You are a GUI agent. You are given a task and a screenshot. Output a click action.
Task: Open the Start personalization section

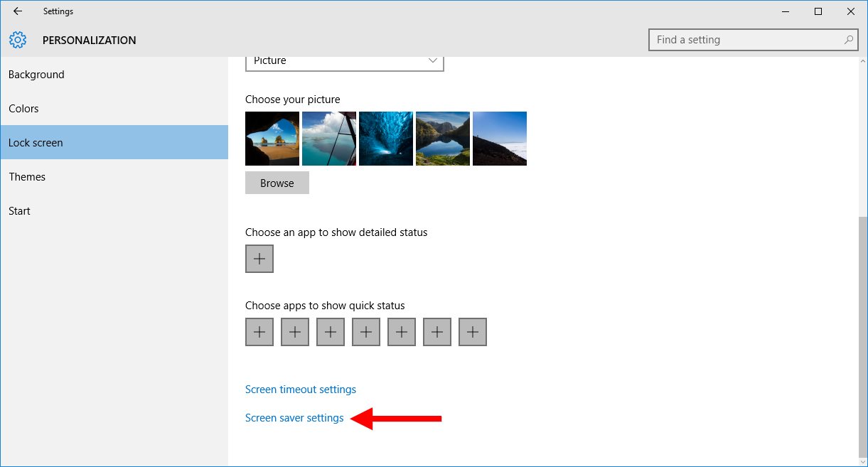pos(19,210)
